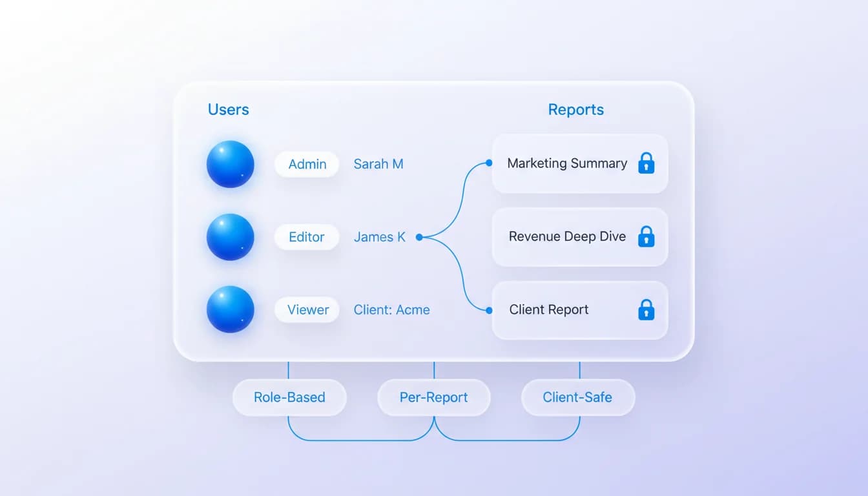Image resolution: width=868 pixels, height=496 pixels.
Task: Expand the Admin role badge
Action: [x=307, y=164]
